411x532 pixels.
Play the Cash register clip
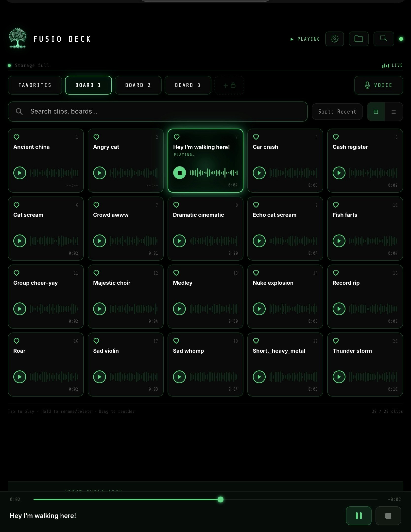[339, 173]
